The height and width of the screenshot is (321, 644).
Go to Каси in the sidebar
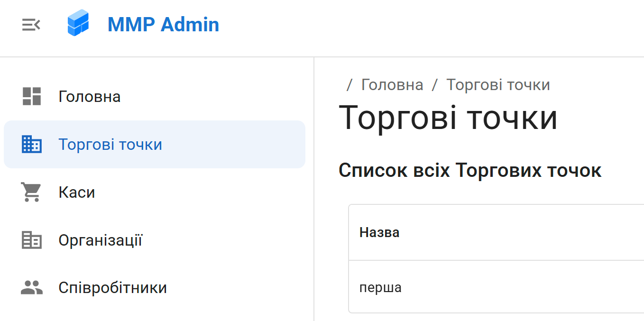pyautogui.click(x=77, y=193)
